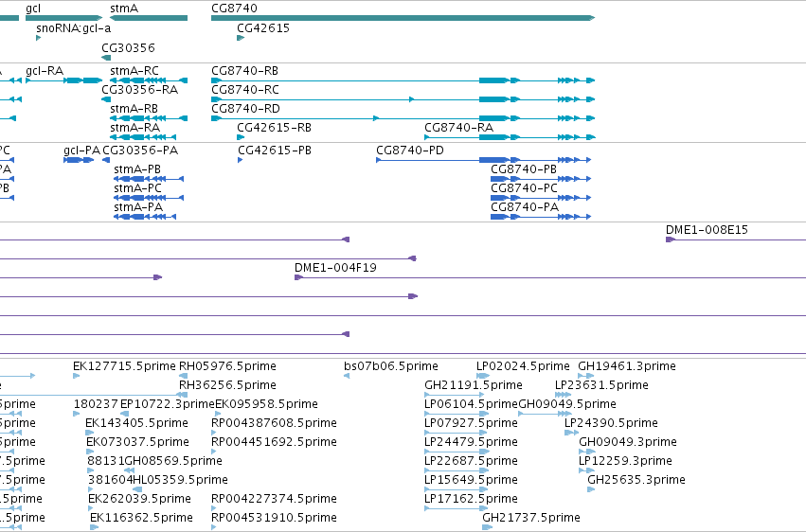Select the CG8740-RA transcript label
Screen dimensions: 806x532
(459, 128)
